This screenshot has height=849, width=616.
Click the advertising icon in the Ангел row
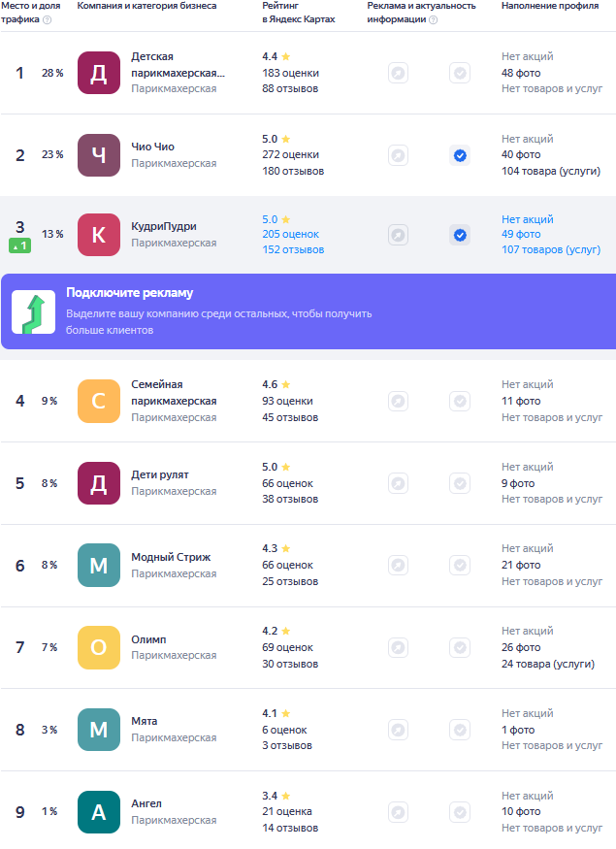(398, 812)
